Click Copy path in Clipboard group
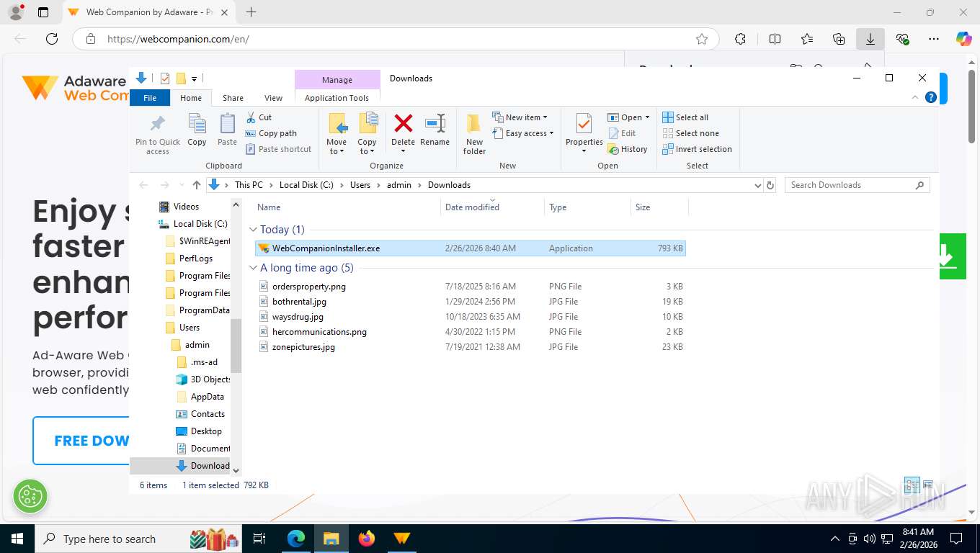 pos(271,133)
